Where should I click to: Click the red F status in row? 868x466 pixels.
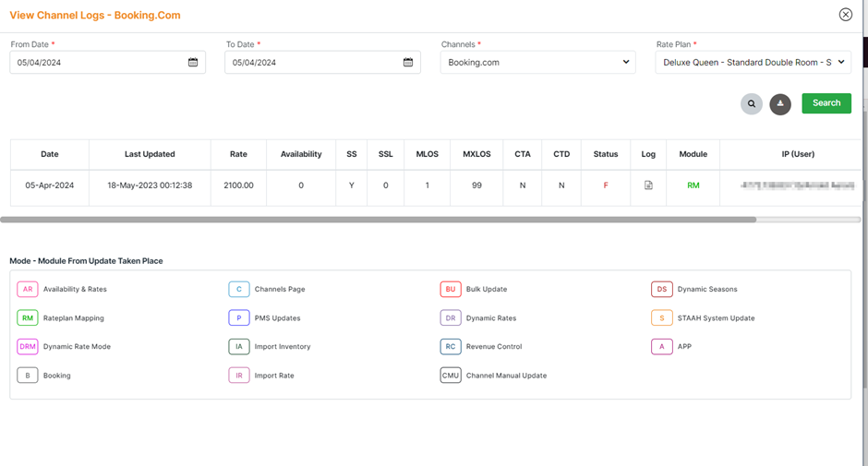[606, 185]
